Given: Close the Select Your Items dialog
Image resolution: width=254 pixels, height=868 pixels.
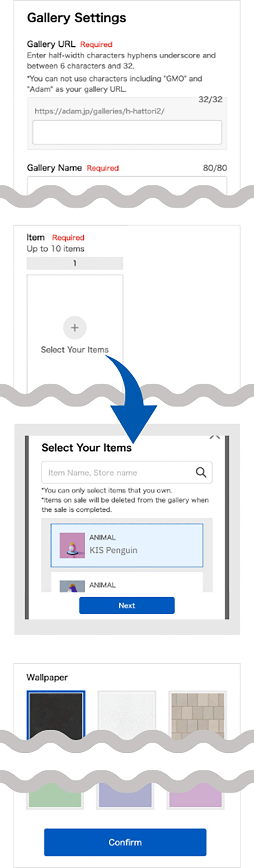Looking at the screenshot, I should [x=215, y=437].
